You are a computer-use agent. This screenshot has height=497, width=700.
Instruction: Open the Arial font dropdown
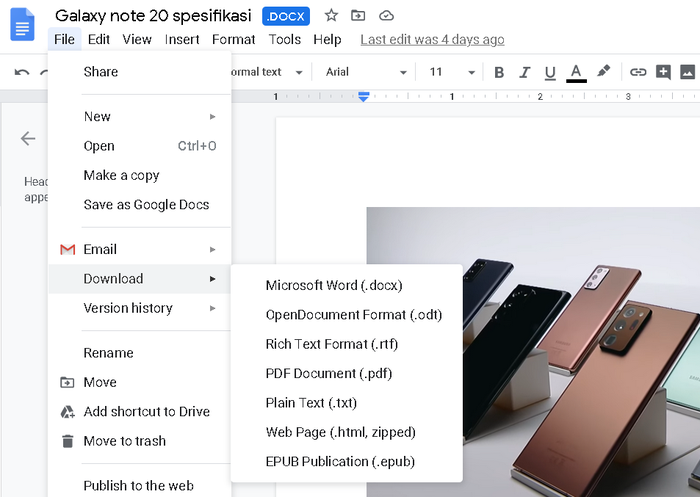[x=366, y=72]
